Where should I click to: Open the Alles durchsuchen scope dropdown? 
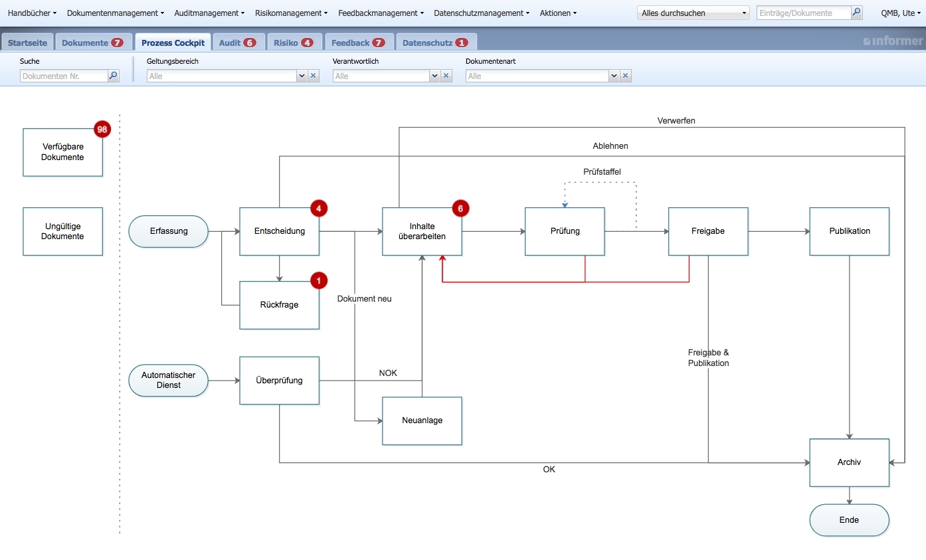tap(694, 13)
